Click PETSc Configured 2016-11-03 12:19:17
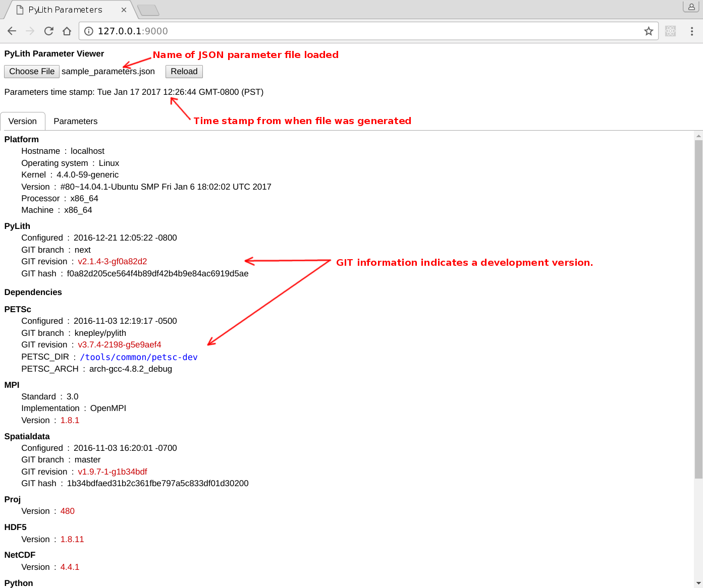 pyautogui.click(x=125, y=321)
